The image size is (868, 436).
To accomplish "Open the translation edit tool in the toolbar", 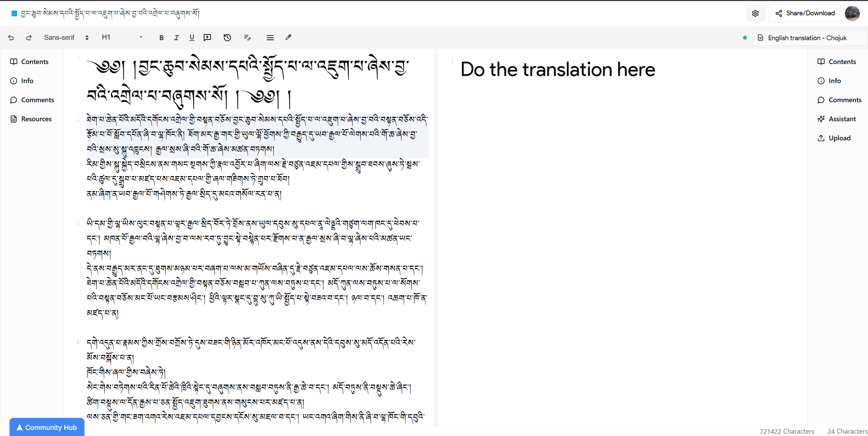I will 247,37.
